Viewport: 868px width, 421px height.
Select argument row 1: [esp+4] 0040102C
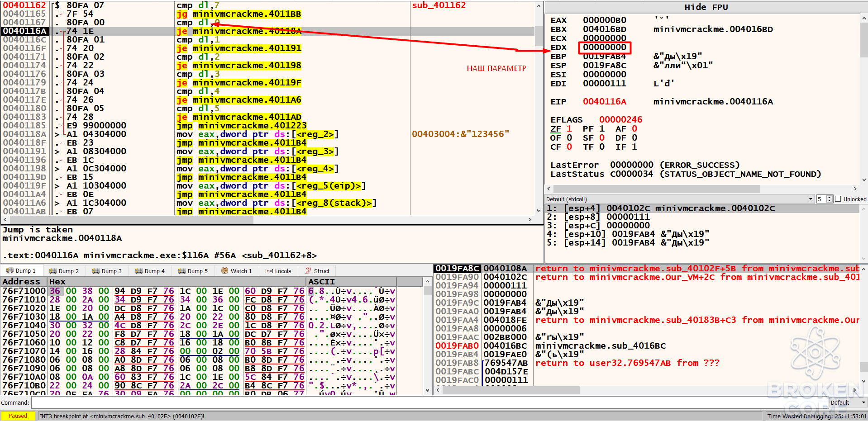tap(702, 208)
